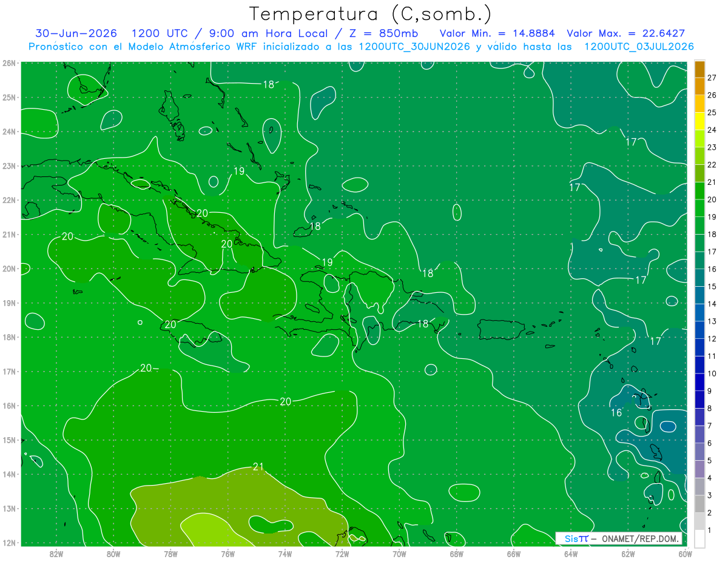Click the white color bar segment below 1
Screen dimensions: 728x562
(x=699, y=538)
